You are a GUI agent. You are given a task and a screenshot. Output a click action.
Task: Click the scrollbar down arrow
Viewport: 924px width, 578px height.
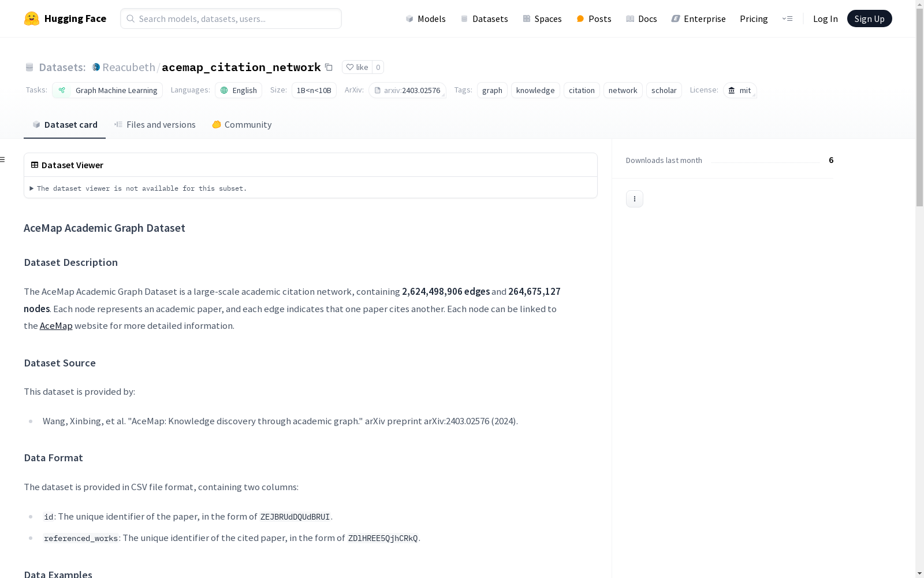(919, 573)
